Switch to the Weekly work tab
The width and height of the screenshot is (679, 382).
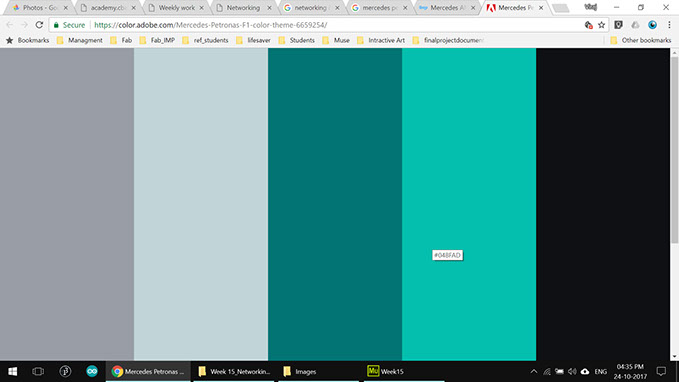click(x=175, y=8)
